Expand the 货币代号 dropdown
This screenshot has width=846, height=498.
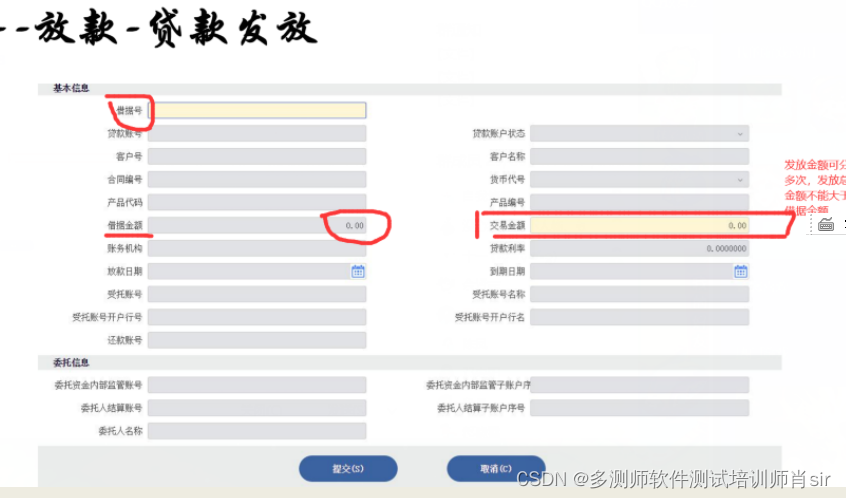pos(740,180)
